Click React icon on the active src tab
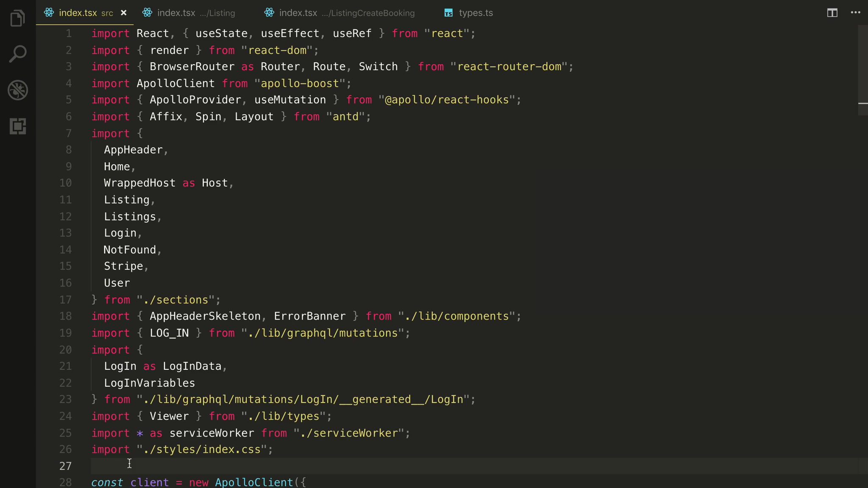868x488 pixels. click(x=49, y=13)
